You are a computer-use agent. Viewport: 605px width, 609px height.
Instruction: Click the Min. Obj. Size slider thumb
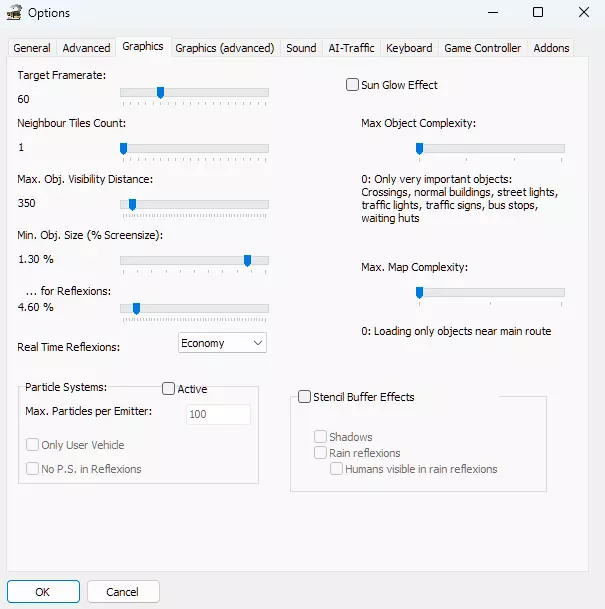(x=247, y=260)
